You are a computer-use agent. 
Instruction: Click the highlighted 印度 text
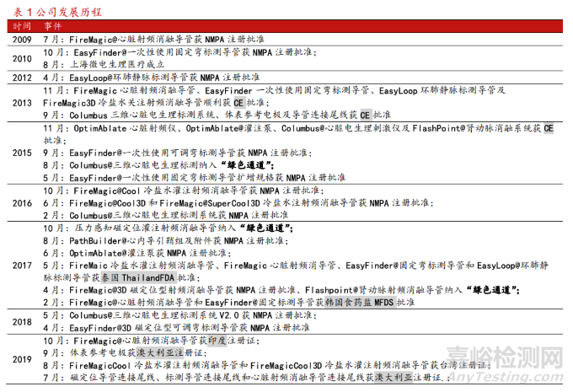tap(221, 340)
